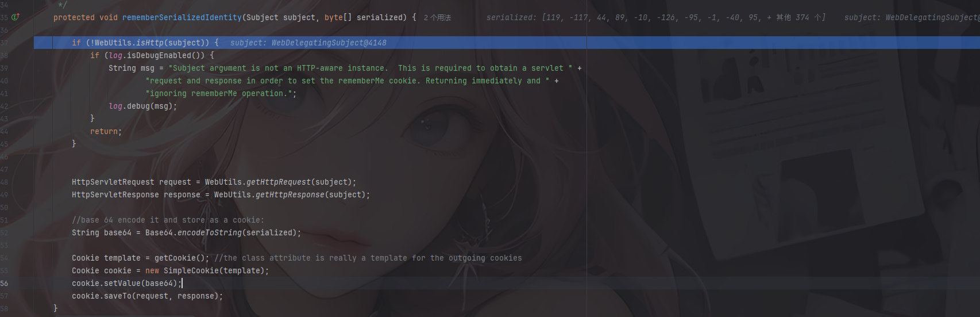Click the rememberSerializedIdentity method name
The height and width of the screenshot is (317, 980).
tap(182, 18)
